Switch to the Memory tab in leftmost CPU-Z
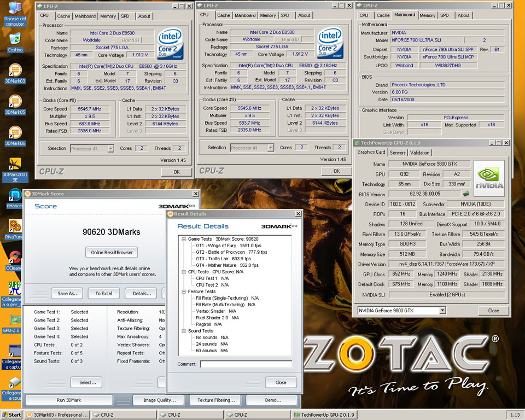The image size is (525, 420). point(108,16)
